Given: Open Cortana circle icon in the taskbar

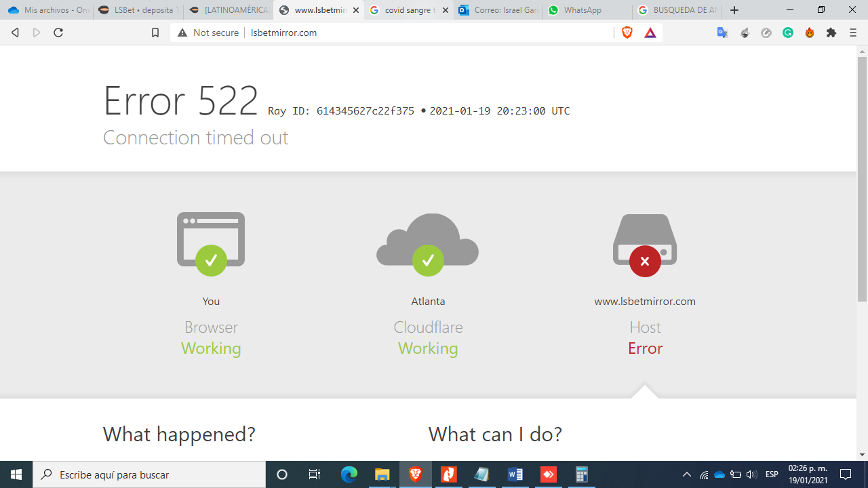Looking at the screenshot, I should coord(282,474).
